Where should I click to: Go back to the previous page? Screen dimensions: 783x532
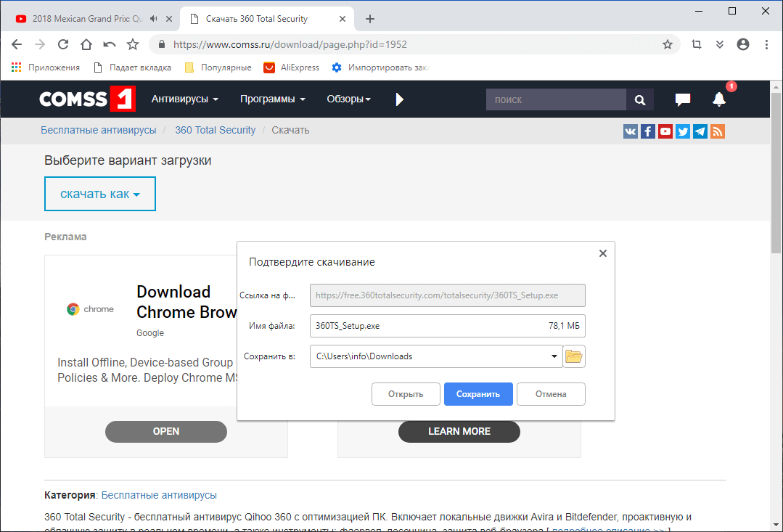point(17,44)
